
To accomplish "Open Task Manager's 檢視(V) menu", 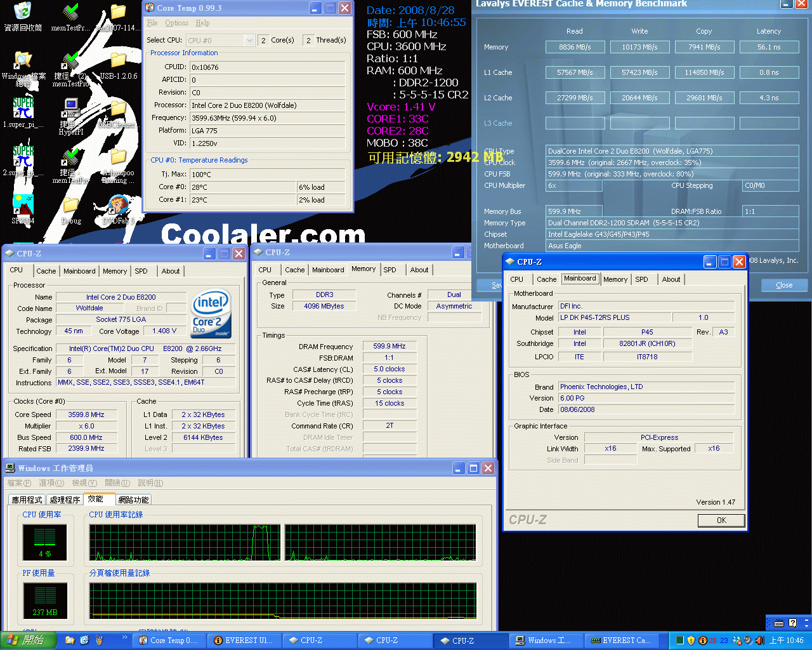I will [x=84, y=483].
